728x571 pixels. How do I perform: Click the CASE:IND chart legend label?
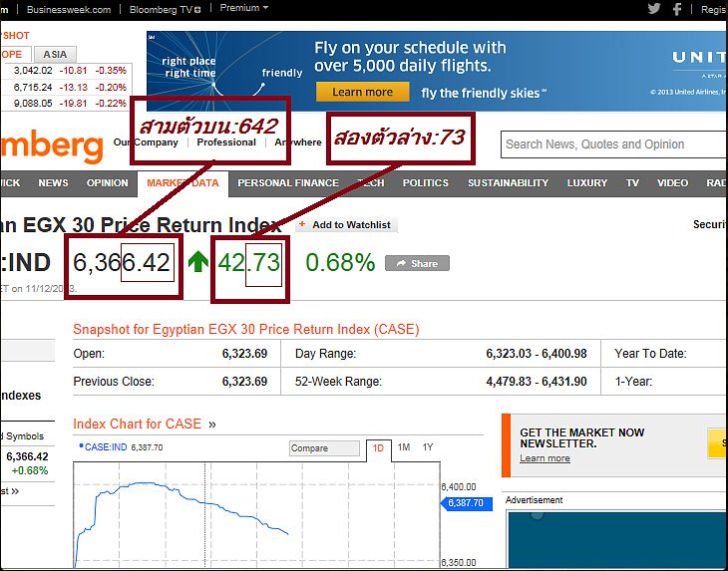[106, 447]
